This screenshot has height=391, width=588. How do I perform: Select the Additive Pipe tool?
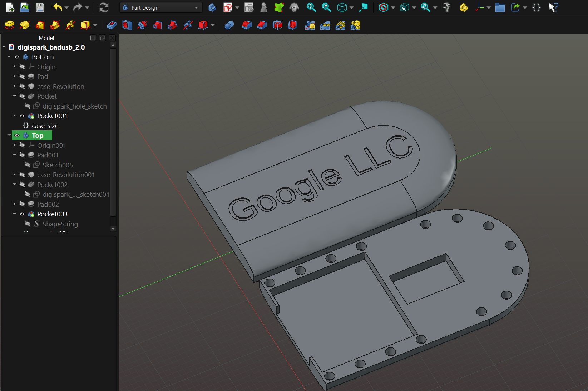(x=55, y=25)
